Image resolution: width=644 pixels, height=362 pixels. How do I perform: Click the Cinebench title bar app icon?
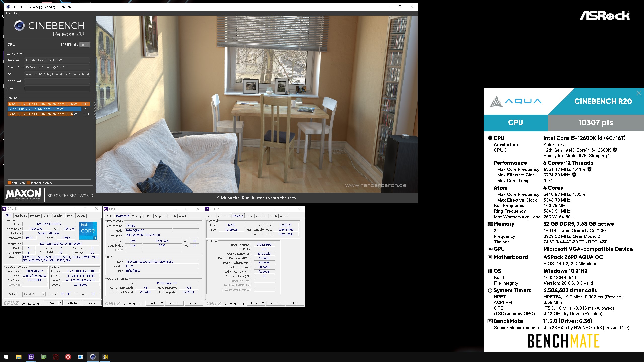coord(8,7)
